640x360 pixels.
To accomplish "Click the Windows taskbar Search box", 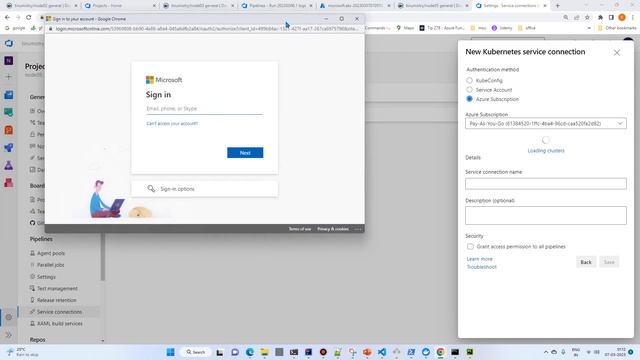I will 196,352.
